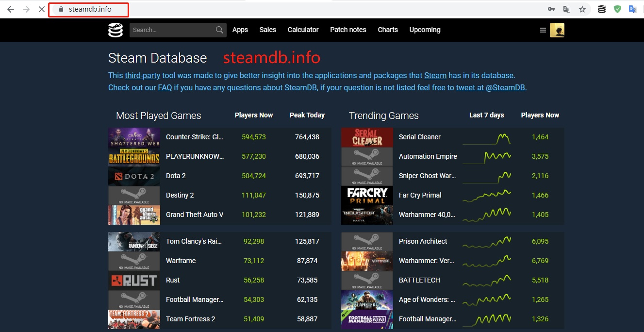Viewport: 644px width, 332px height.
Task: Click the Serial Cleaner 7-day sparkline
Action: 487,138
